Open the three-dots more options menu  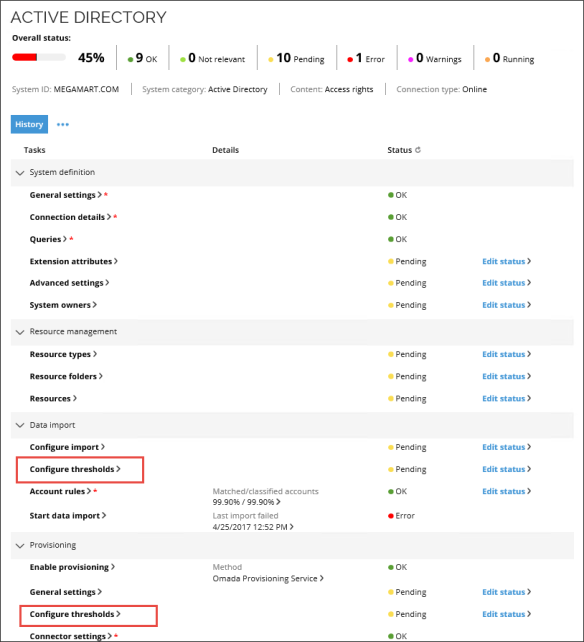click(63, 124)
